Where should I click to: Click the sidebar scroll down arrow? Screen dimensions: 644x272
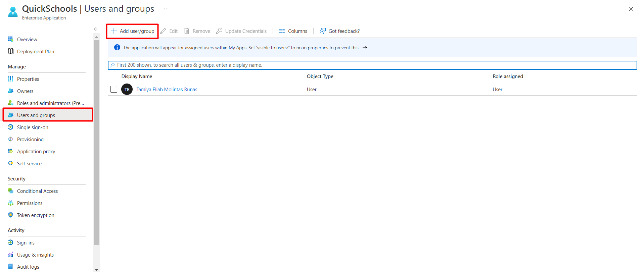pos(96,269)
